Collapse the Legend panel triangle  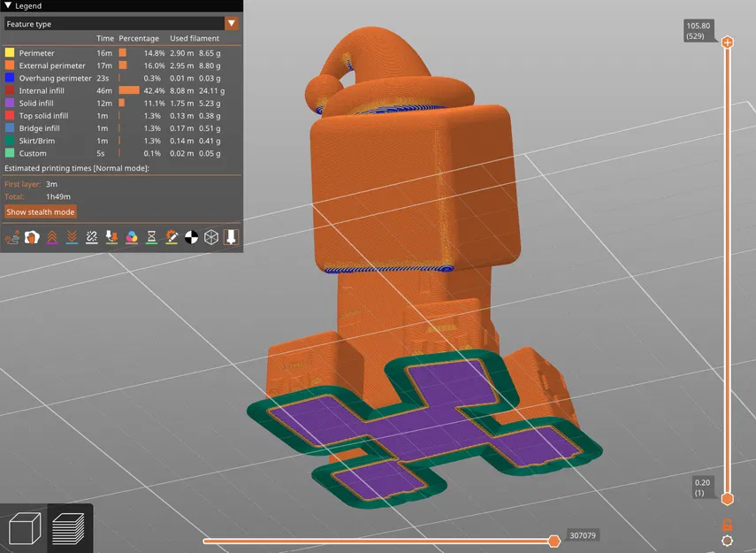8,5
